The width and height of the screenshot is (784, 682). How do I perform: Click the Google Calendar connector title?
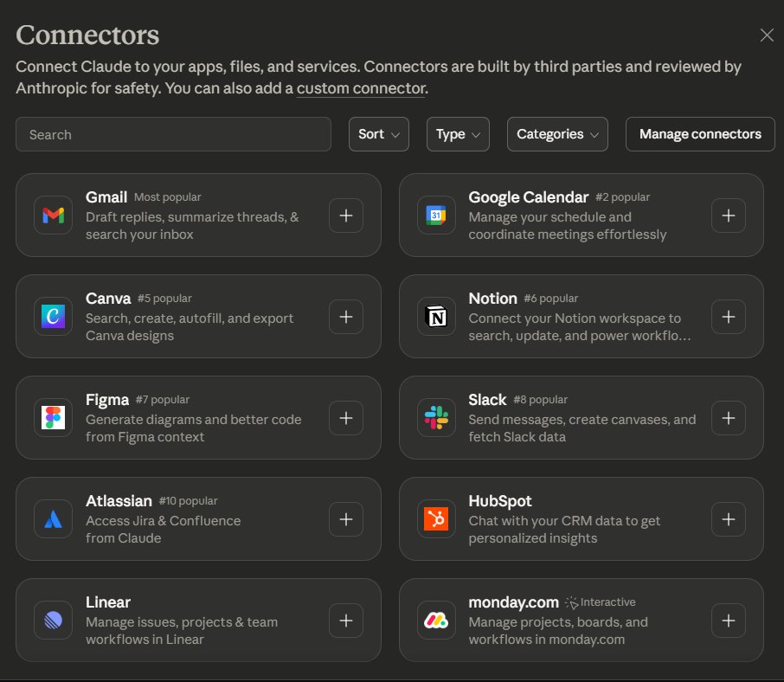[x=528, y=197]
